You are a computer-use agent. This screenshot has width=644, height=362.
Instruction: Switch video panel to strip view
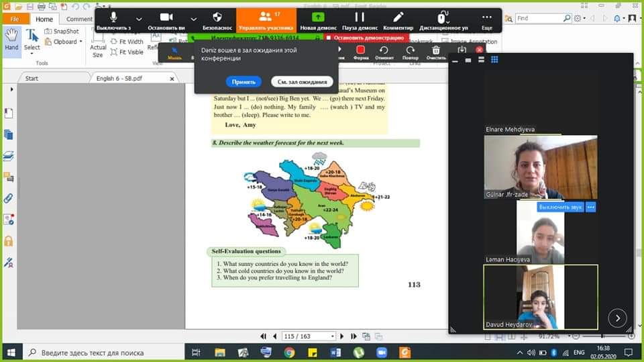coord(481,60)
